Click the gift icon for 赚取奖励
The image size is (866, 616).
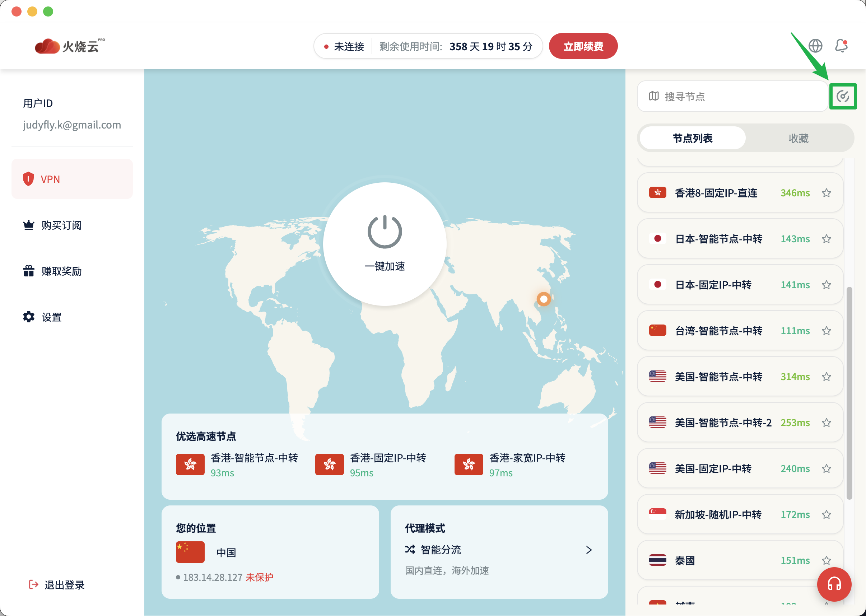[x=28, y=271]
